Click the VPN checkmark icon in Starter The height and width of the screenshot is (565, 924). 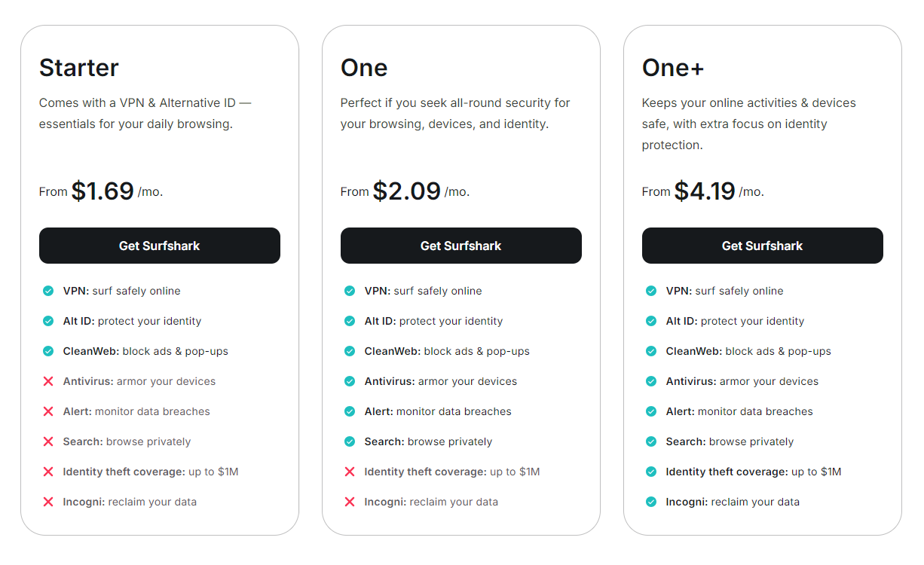pyautogui.click(x=48, y=291)
